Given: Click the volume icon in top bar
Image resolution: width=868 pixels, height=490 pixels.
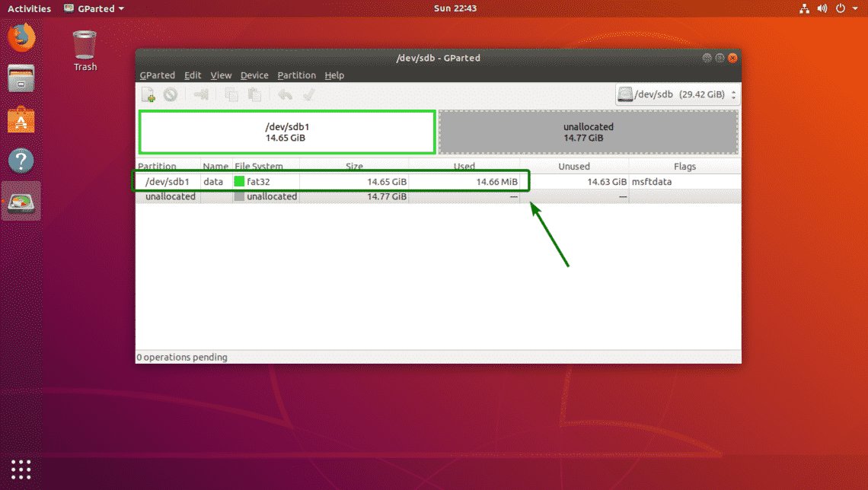Looking at the screenshot, I should click(822, 8).
